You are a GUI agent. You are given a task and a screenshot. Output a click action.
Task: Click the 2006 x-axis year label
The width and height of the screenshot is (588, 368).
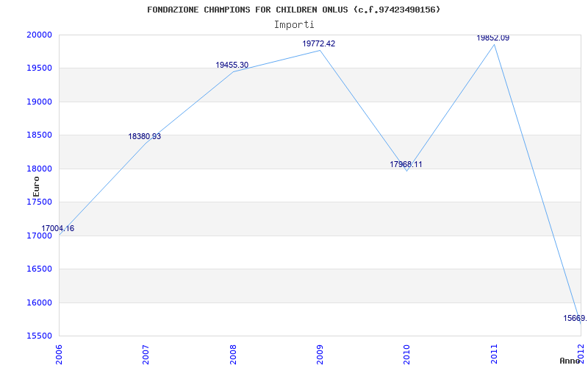point(59,354)
